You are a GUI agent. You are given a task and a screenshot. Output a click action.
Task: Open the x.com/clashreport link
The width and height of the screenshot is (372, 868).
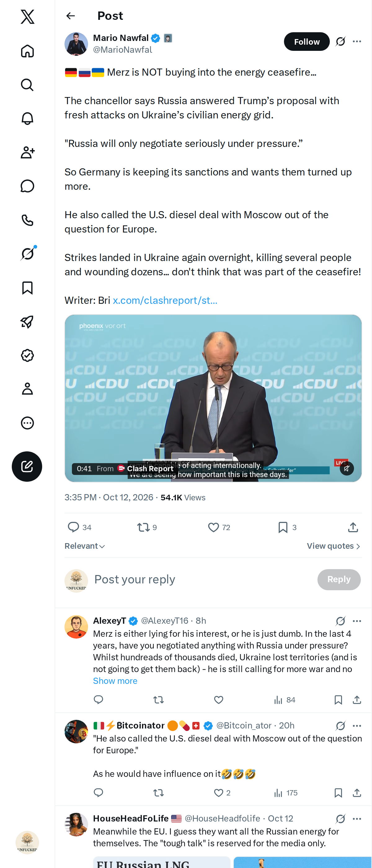click(x=165, y=300)
